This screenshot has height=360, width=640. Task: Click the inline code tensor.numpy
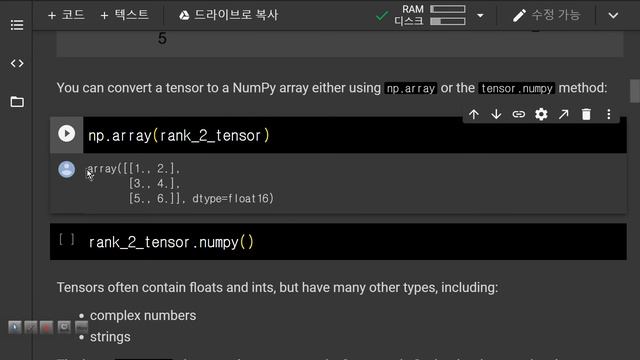(517, 88)
